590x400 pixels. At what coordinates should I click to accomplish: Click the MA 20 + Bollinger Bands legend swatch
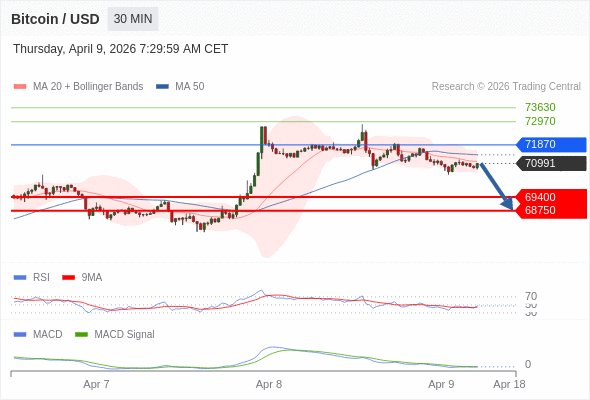20,87
